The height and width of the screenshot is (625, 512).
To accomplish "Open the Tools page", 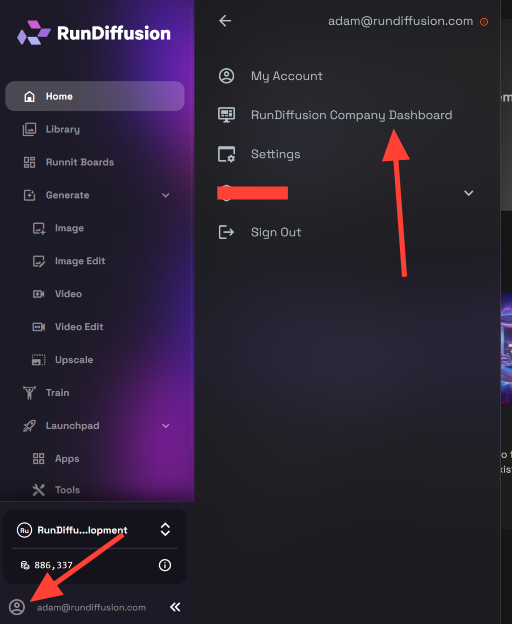I will click(67, 490).
